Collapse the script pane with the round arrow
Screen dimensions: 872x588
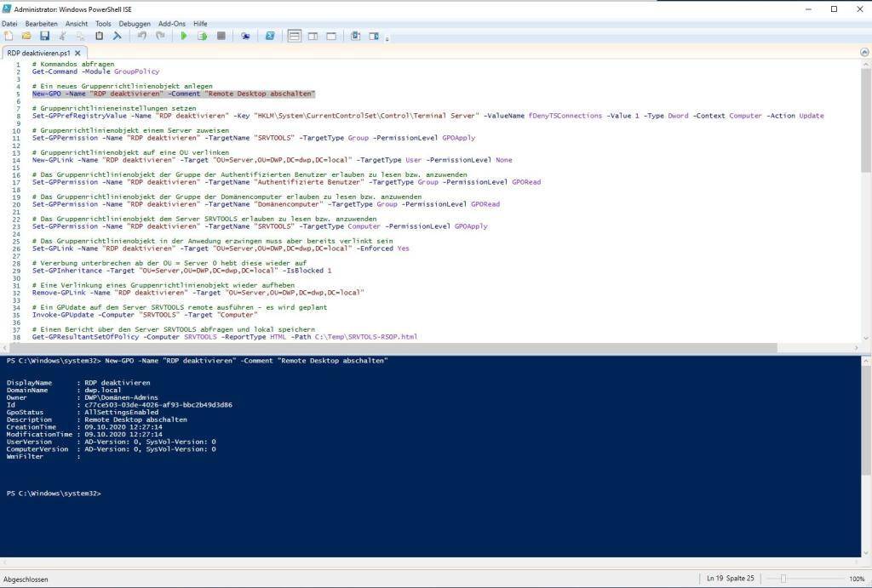coord(863,52)
